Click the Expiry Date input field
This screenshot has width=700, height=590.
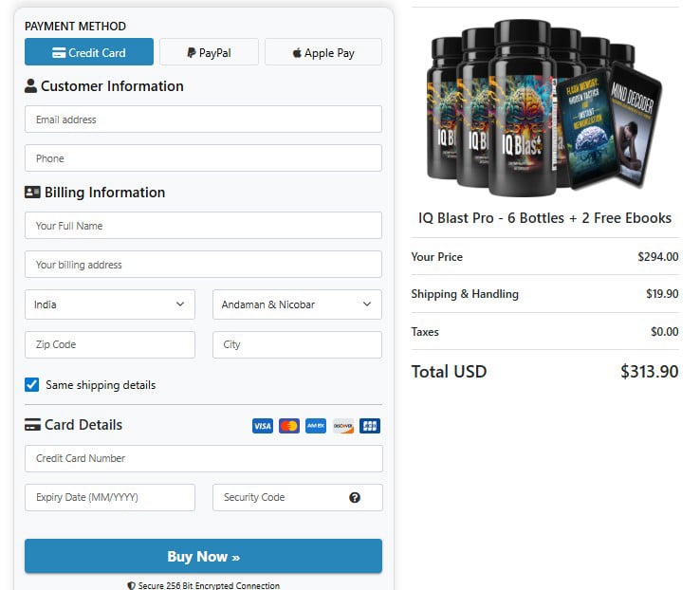109,497
